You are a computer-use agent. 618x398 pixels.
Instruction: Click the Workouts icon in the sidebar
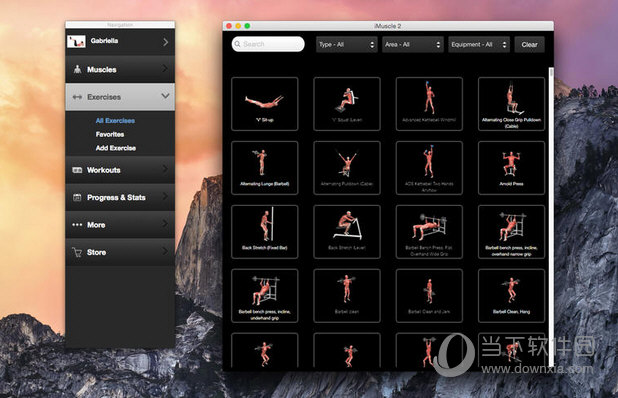coord(77,170)
